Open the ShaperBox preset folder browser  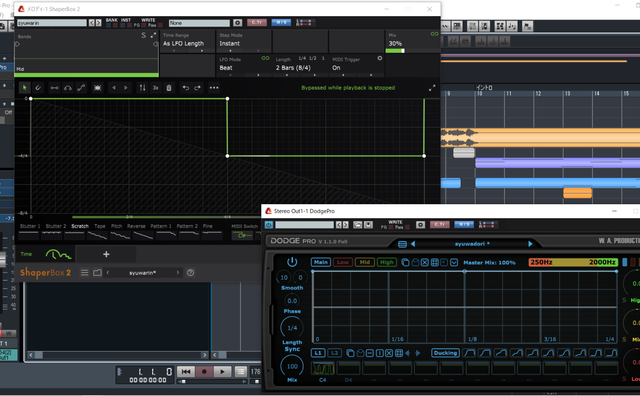tap(97, 273)
